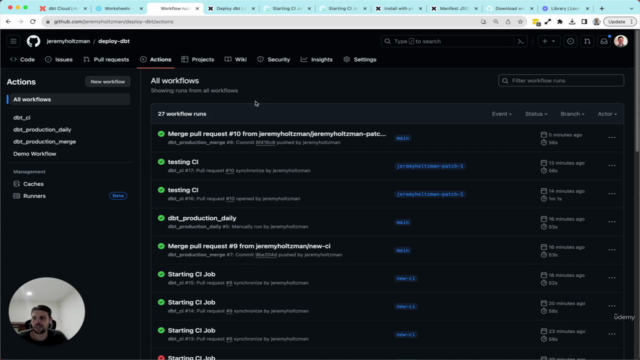This screenshot has width=640, height=360.
Task: Open the browser downloads icon
Action: 572,22
